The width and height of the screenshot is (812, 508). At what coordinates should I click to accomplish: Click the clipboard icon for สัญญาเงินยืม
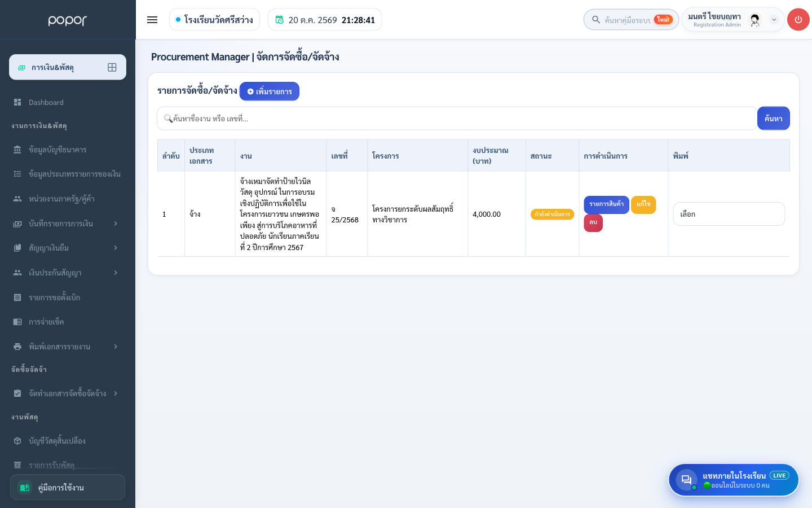click(x=17, y=248)
